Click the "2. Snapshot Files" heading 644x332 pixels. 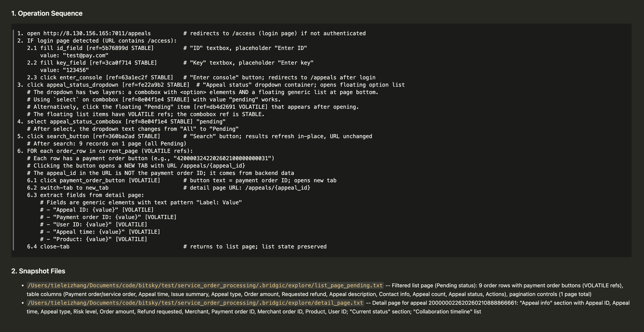pyautogui.click(x=38, y=271)
